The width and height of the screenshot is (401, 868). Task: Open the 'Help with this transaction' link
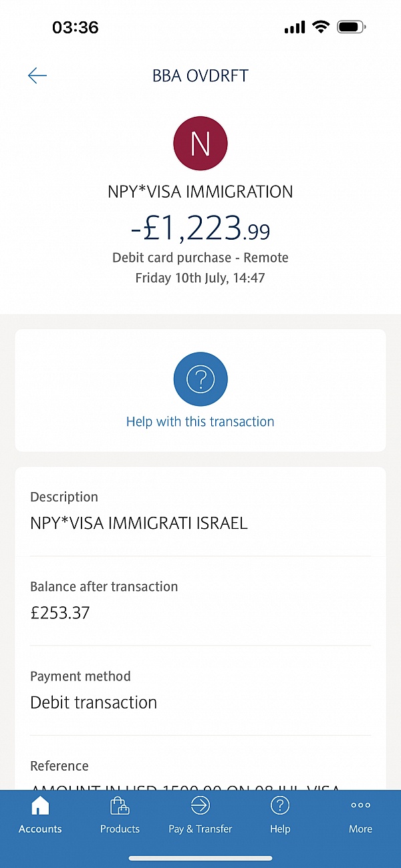coord(200,421)
